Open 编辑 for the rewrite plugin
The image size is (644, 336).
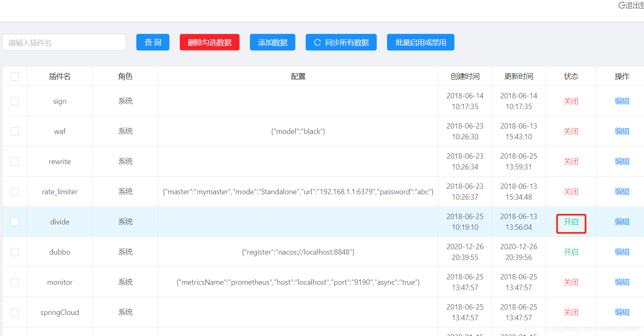pos(622,162)
